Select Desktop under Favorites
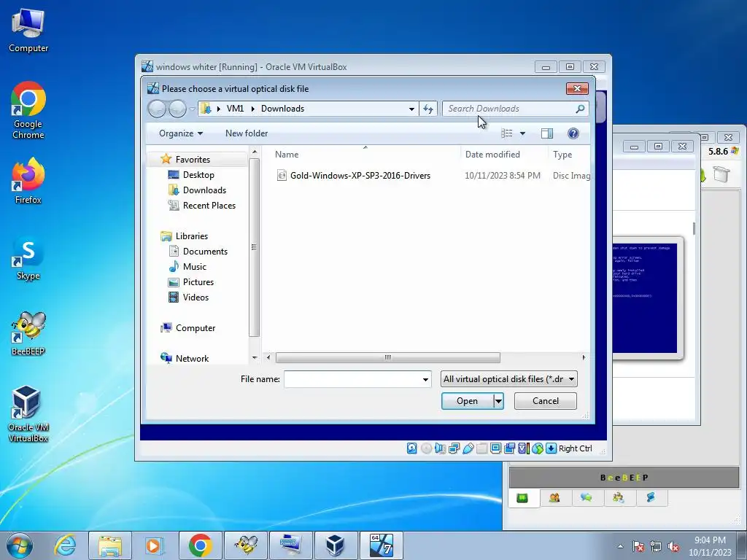The width and height of the screenshot is (747, 560). [x=198, y=175]
